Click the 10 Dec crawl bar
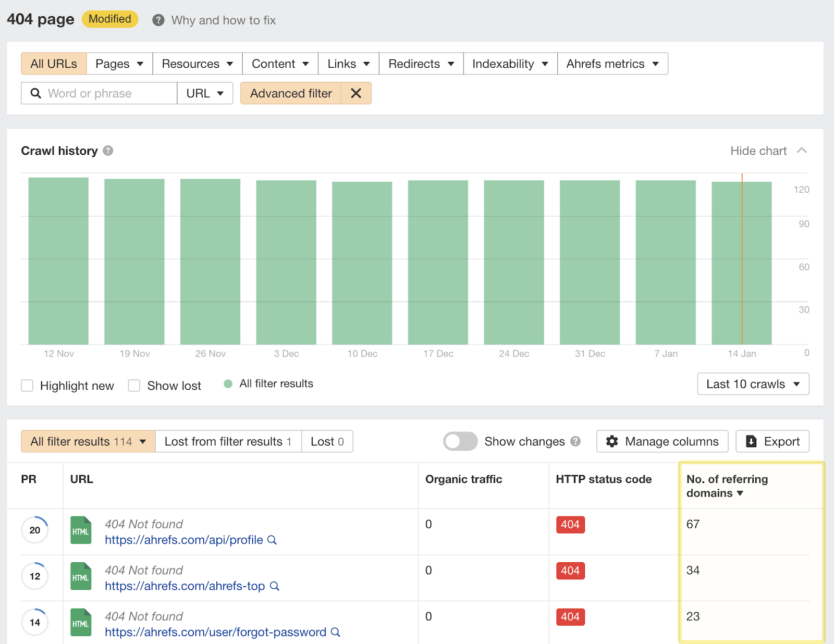The width and height of the screenshot is (834, 644). 362,263
